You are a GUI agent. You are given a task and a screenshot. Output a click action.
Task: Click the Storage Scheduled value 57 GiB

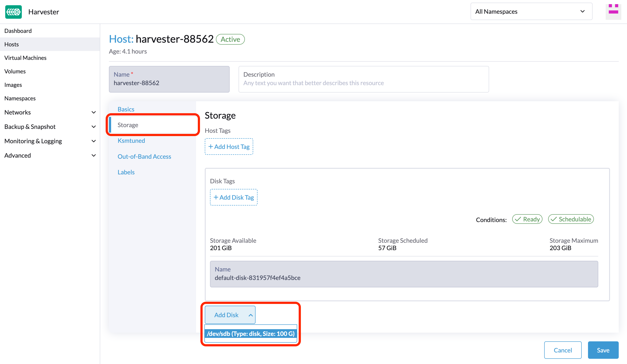point(387,248)
